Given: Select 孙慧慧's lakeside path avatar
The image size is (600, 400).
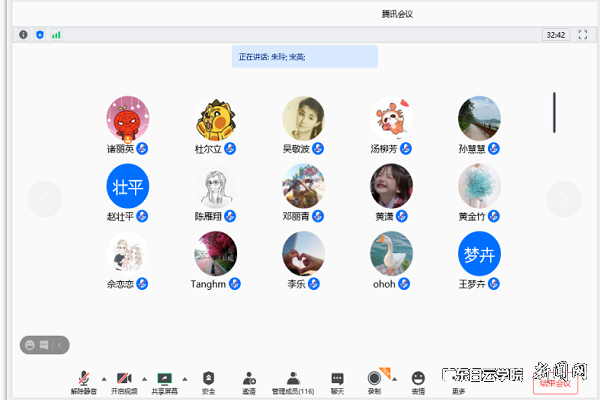Looking at the screenshot, I should click(x=479, y=118).
